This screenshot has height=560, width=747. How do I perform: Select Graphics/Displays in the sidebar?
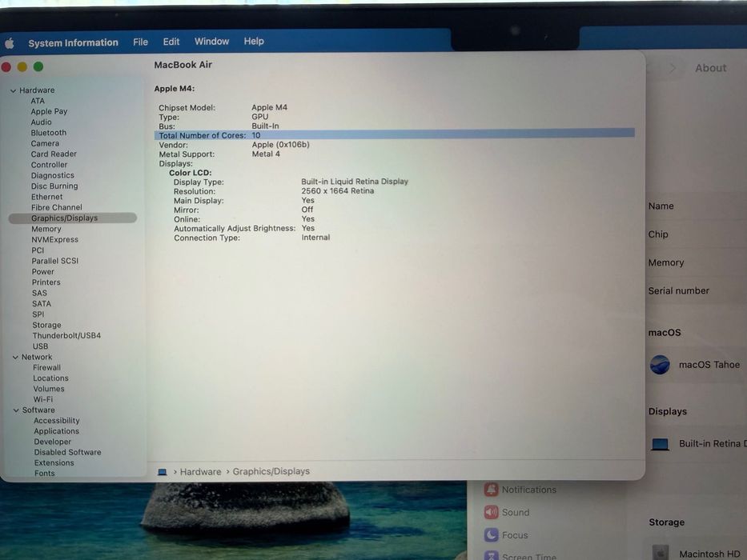coord(73,218)
